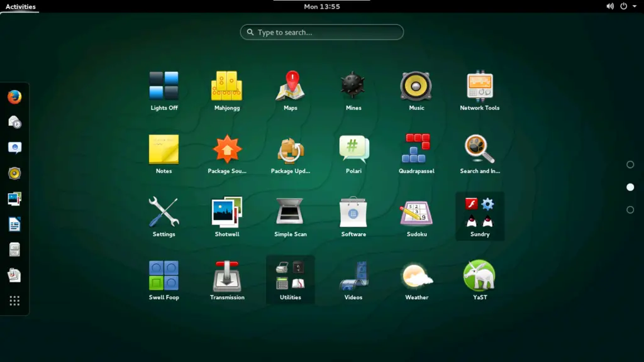Select the filled current page indicator
644x362 pixels.
(x=630, y=187)
